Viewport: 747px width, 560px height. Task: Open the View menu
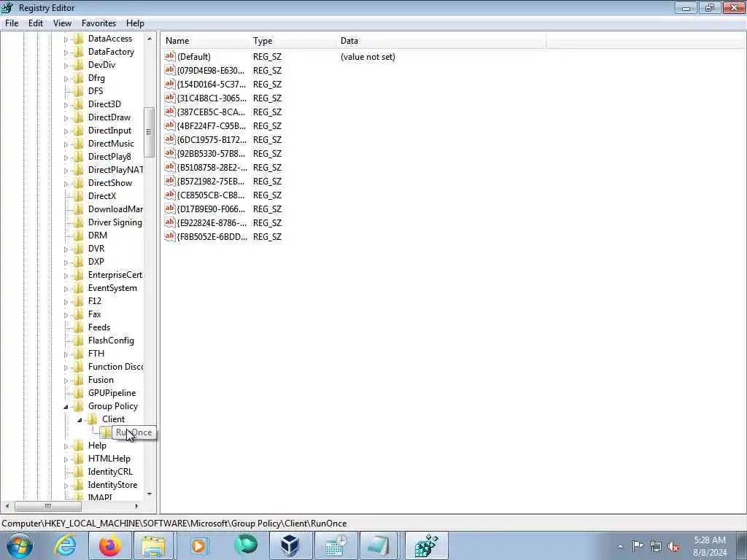pos(63,23)
